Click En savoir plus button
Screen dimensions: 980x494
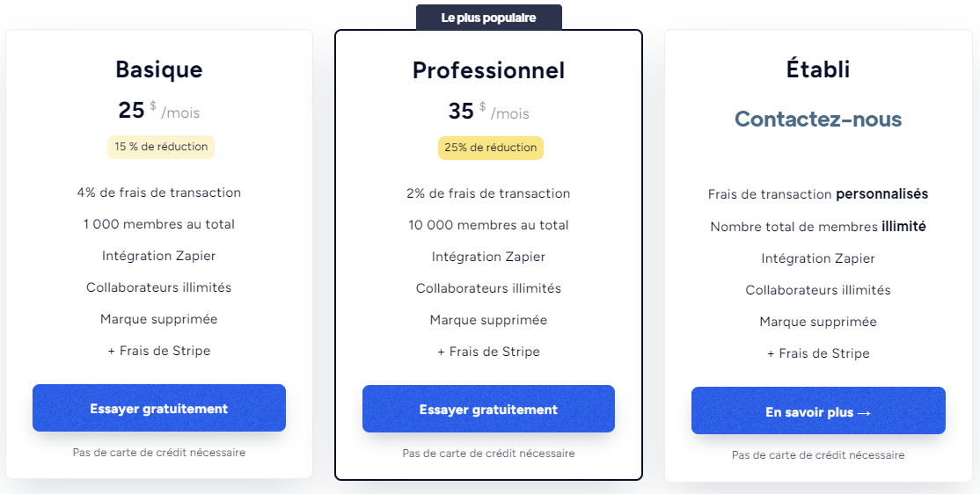[x=818, y=411]
